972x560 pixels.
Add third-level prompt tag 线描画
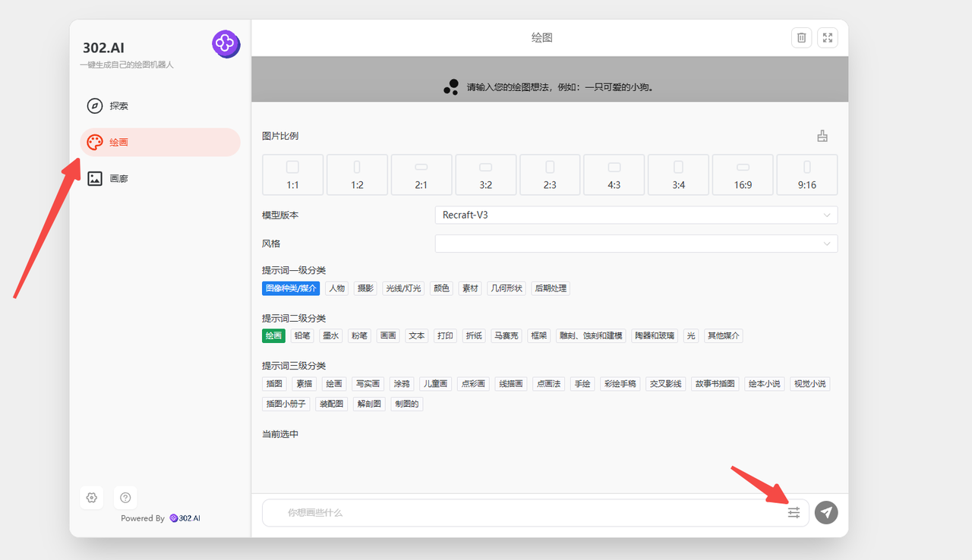[510, 384]
